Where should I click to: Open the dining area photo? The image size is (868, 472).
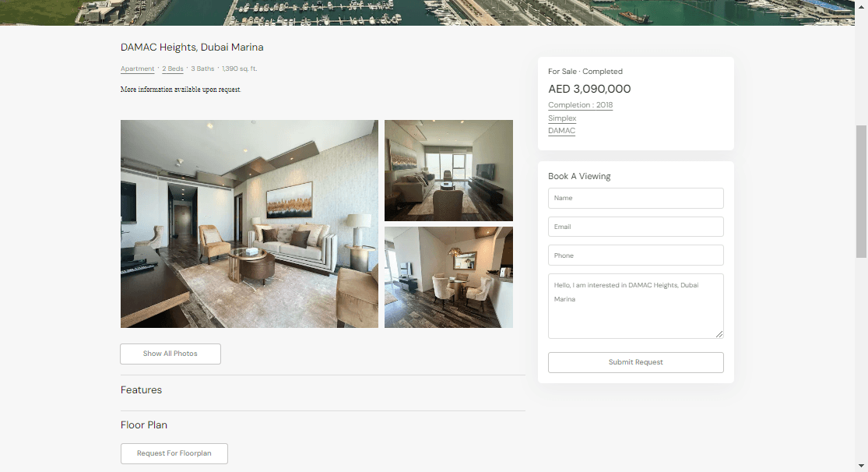point(449,277)
